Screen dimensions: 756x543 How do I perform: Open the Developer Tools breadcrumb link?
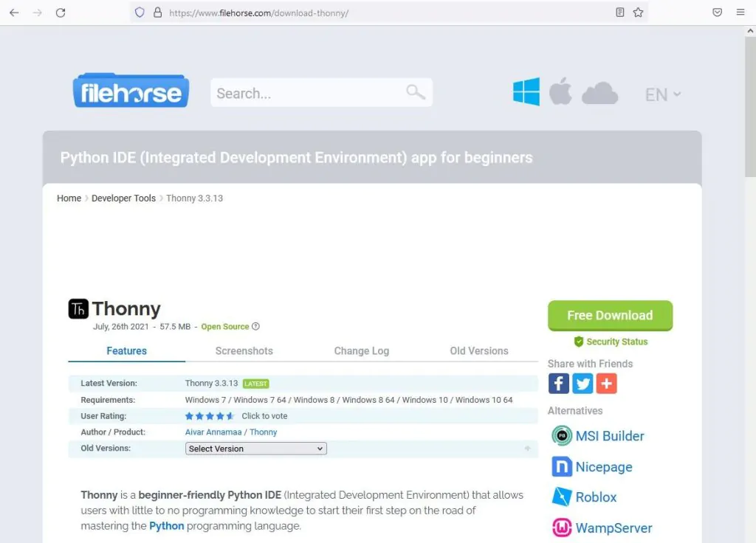[123, 198]
